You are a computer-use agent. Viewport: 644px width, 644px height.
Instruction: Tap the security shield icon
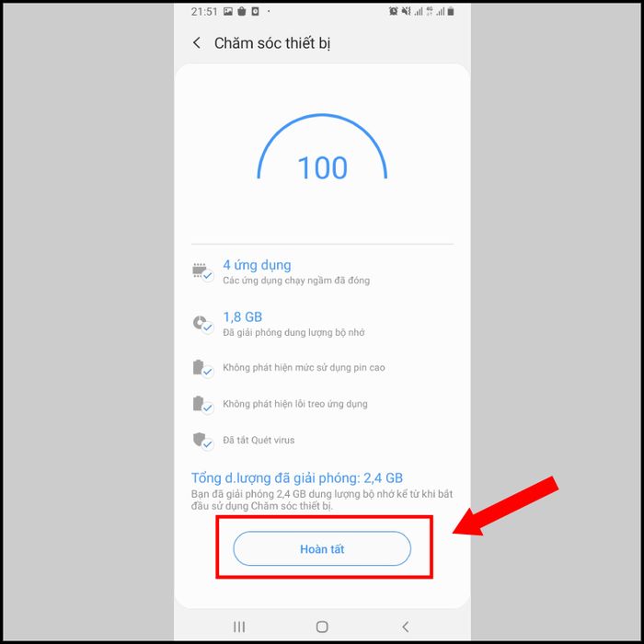point(203,441)
